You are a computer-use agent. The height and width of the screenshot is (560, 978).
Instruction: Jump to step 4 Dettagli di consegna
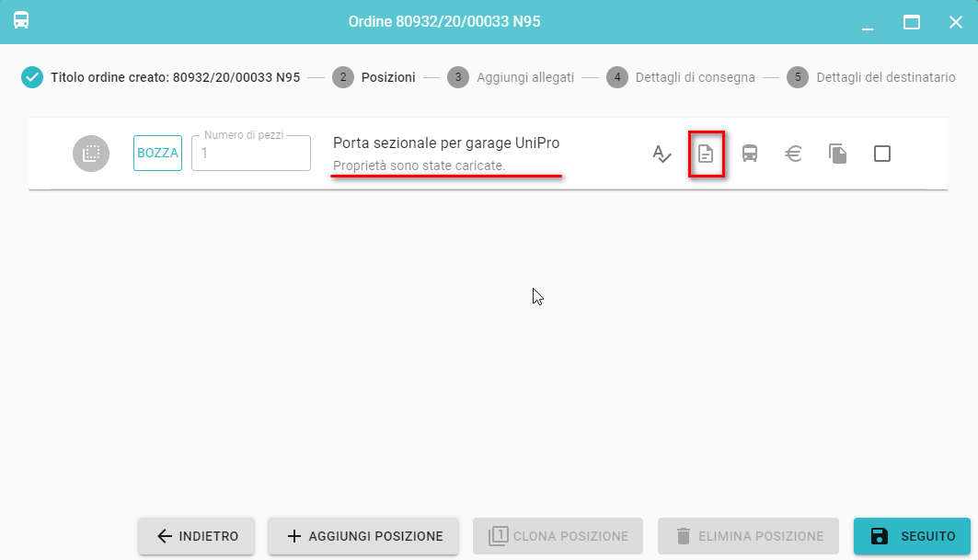pos(681,77)
